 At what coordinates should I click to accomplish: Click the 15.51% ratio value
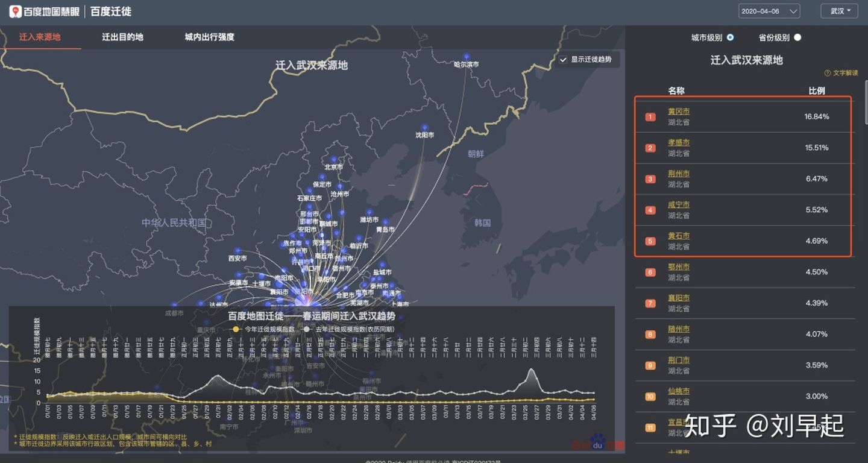pyautogui.click(x=817, y=148)
